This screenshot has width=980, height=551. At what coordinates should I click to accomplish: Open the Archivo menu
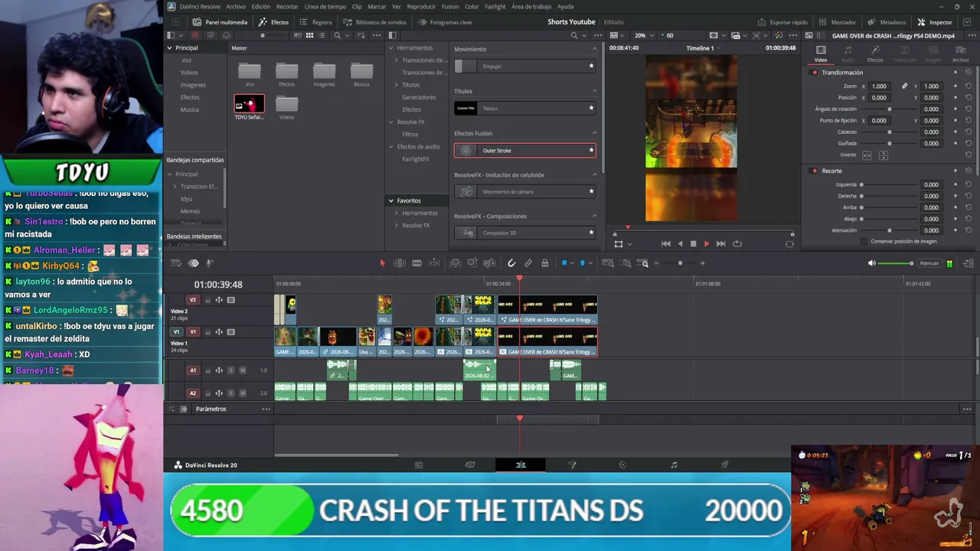(x=236, y=6)
